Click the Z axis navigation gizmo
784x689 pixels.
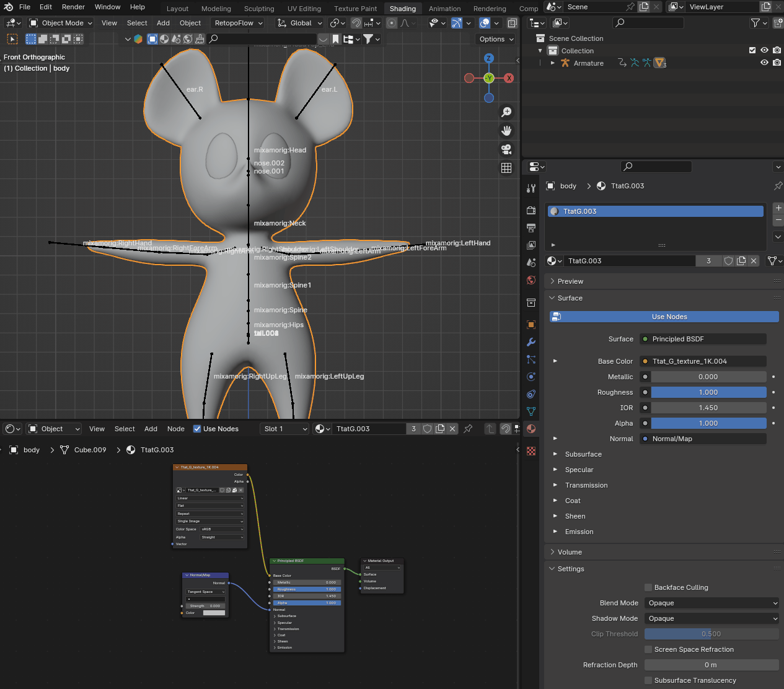coord(489,58)
